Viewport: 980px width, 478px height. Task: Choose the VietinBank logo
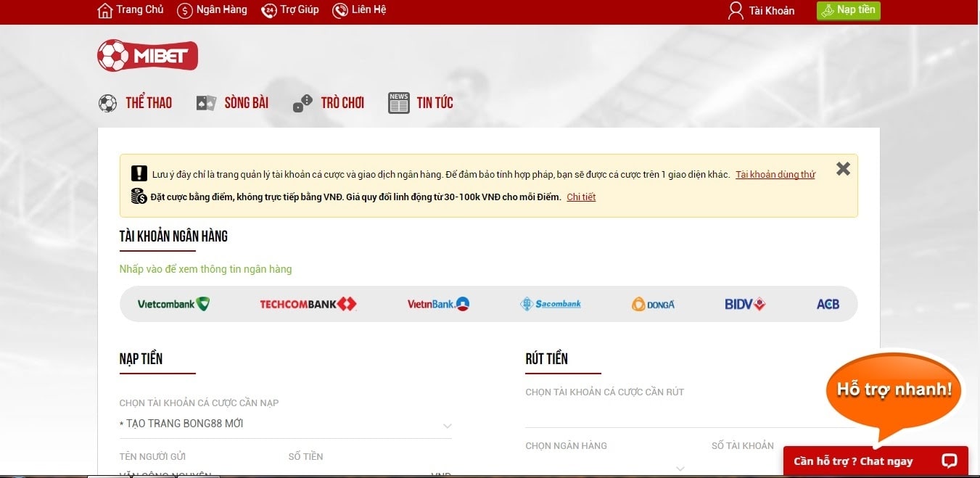tap(438, 304)
